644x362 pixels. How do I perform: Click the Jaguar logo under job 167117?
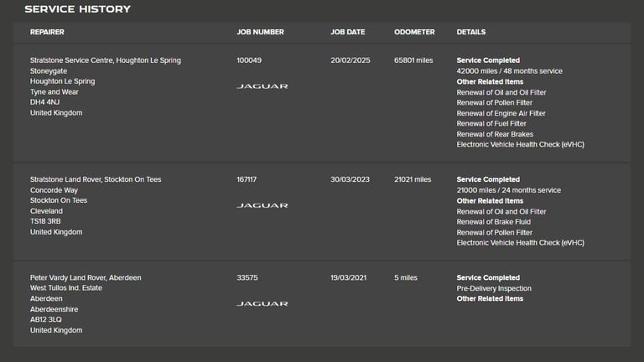(x=262, y=205)
